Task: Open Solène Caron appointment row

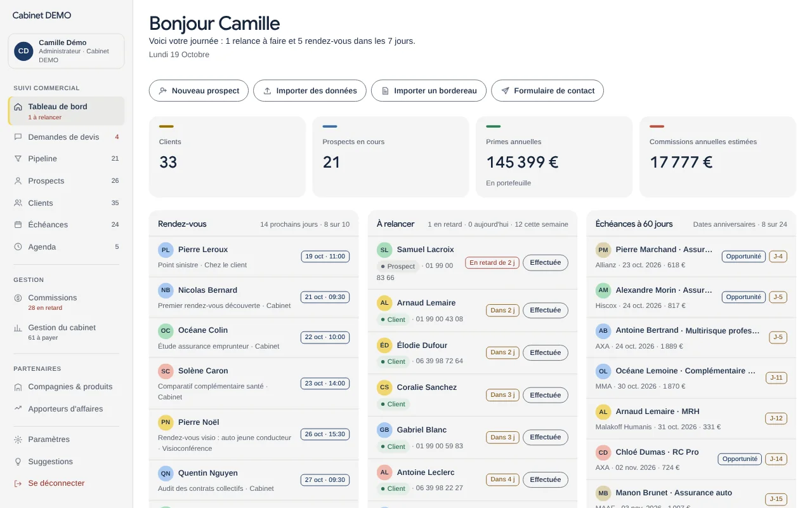Action: point(254,384)
